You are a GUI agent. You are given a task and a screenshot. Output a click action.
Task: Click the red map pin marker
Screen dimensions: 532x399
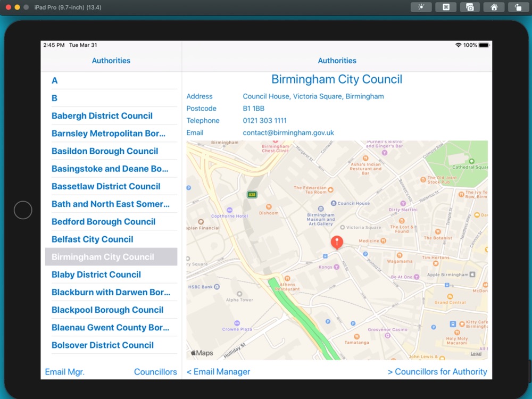click(x=337, y=243)
